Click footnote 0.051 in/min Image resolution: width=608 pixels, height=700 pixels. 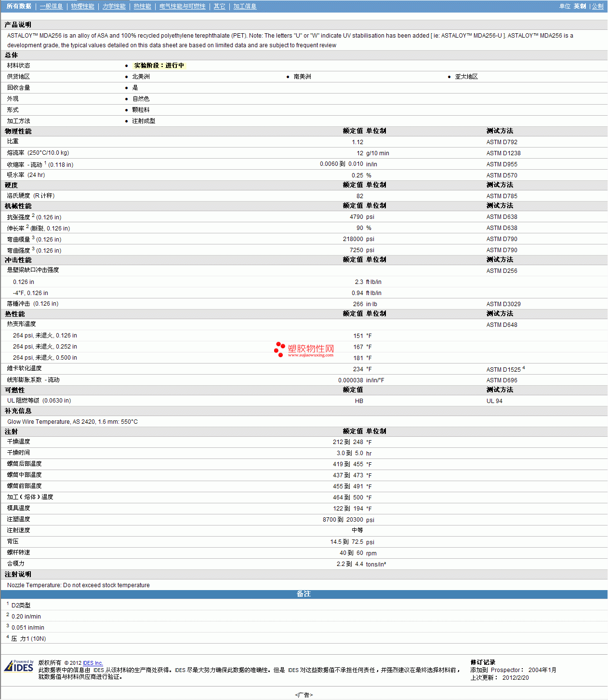click(27, 628)
